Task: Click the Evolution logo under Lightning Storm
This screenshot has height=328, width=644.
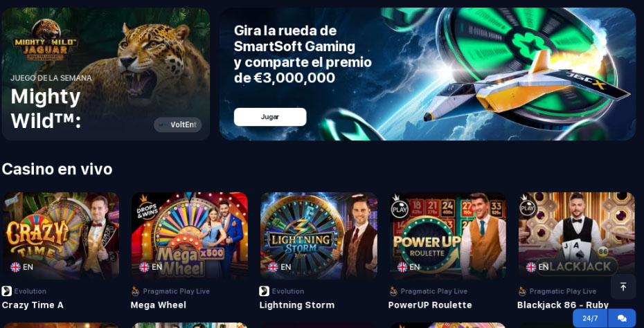Action: pyautogui.click(x=264, y=291)
